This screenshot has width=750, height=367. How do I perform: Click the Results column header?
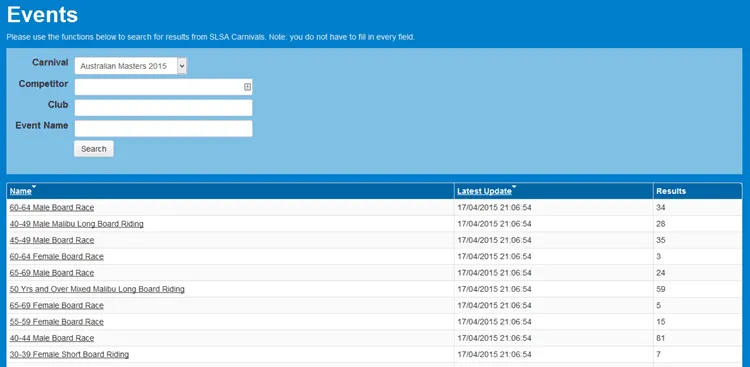point(671,191)
